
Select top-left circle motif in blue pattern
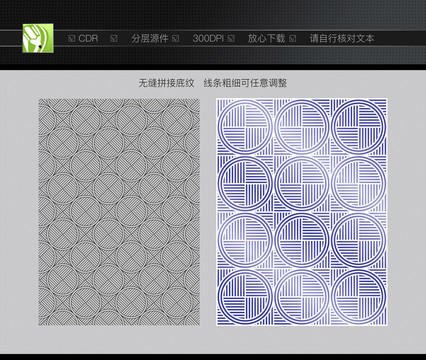pyautogui.click(x=246, y=126)
